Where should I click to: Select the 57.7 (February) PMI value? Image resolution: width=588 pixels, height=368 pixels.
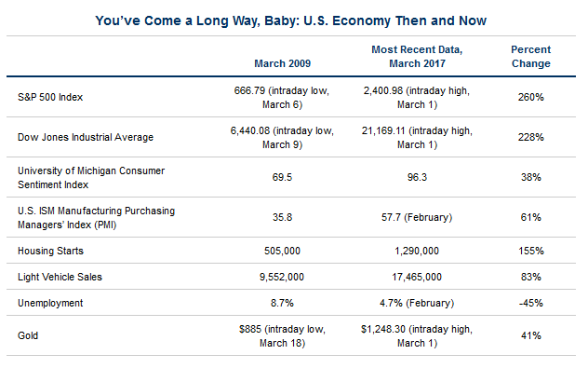point(417,217)
